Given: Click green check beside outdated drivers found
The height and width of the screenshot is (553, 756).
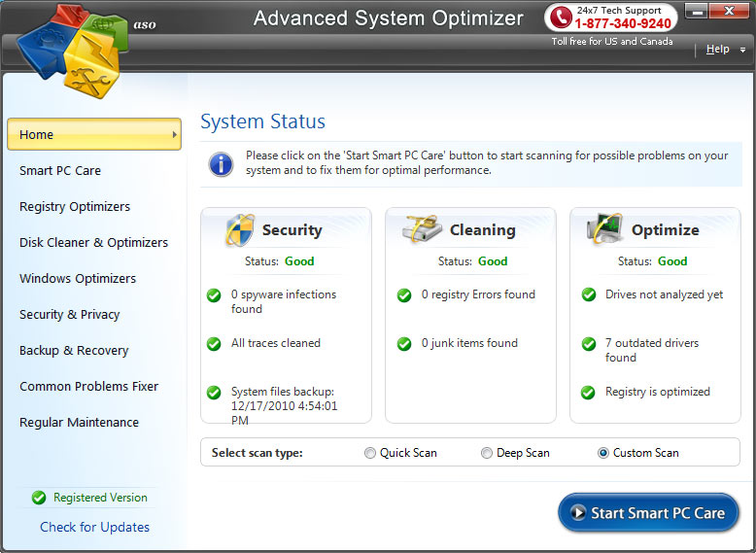Looking at the screenshot, I should [x=588, y=344].
